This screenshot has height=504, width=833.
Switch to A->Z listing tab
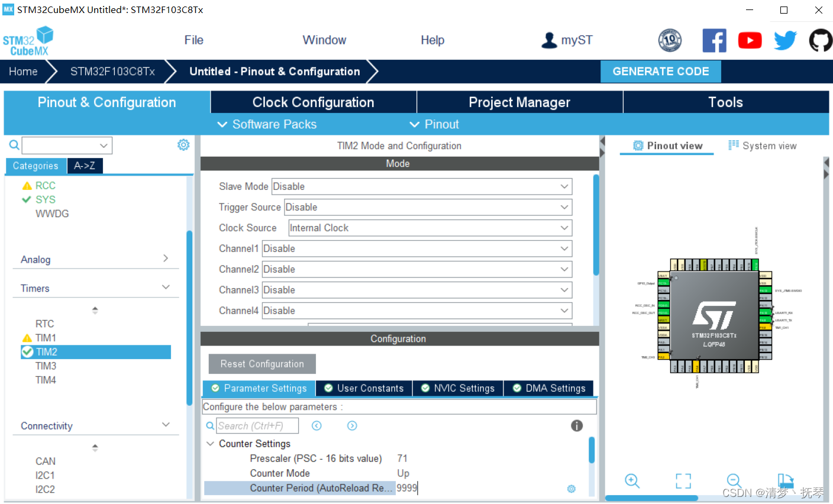pos(85,166)
